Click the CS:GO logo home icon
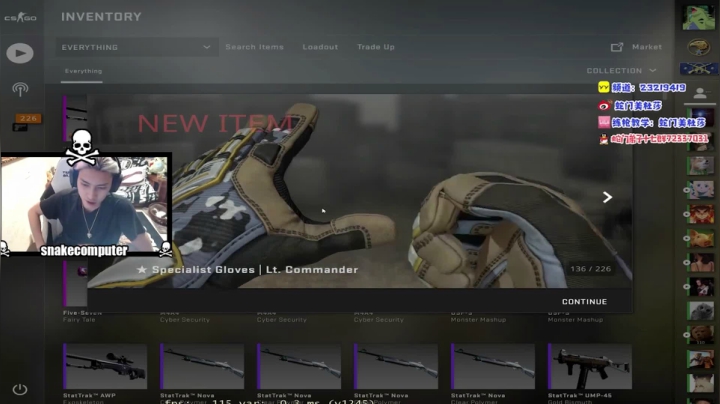Screen dimensions: 720x404 (20, 18)
